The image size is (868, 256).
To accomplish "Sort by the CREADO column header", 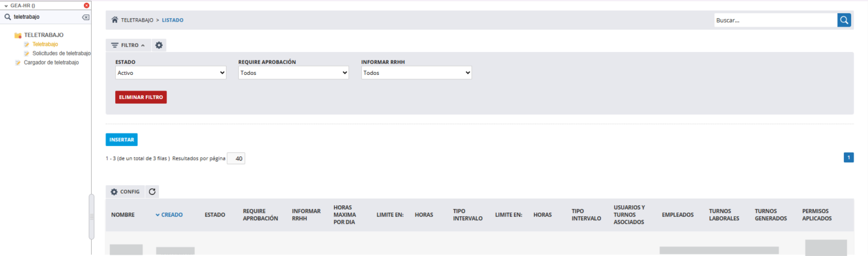I will pyautogui.click(x=171, y=214).
